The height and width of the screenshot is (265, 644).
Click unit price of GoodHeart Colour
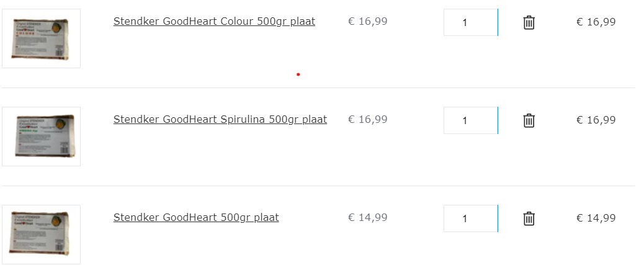[x=367, y=22]
